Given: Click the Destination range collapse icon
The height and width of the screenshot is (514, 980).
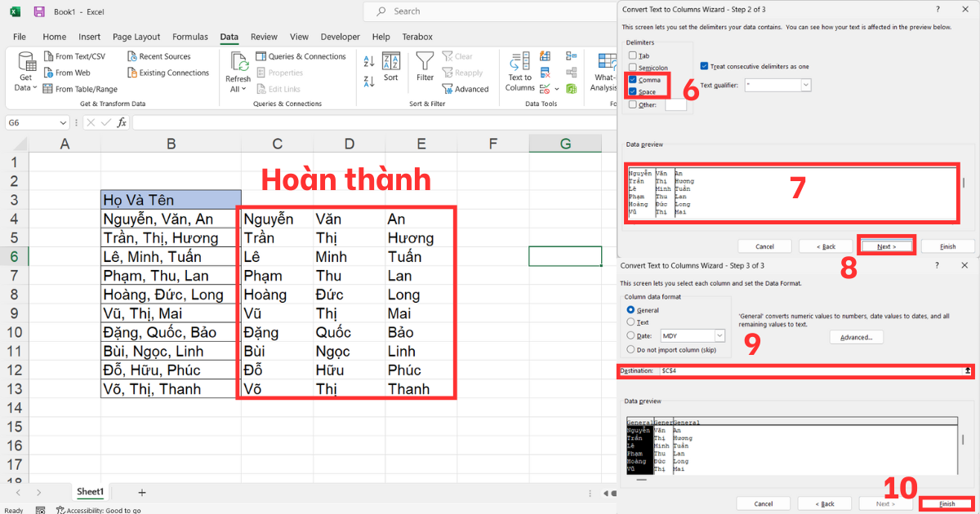Looking at the screenshot, I should 969,370.
